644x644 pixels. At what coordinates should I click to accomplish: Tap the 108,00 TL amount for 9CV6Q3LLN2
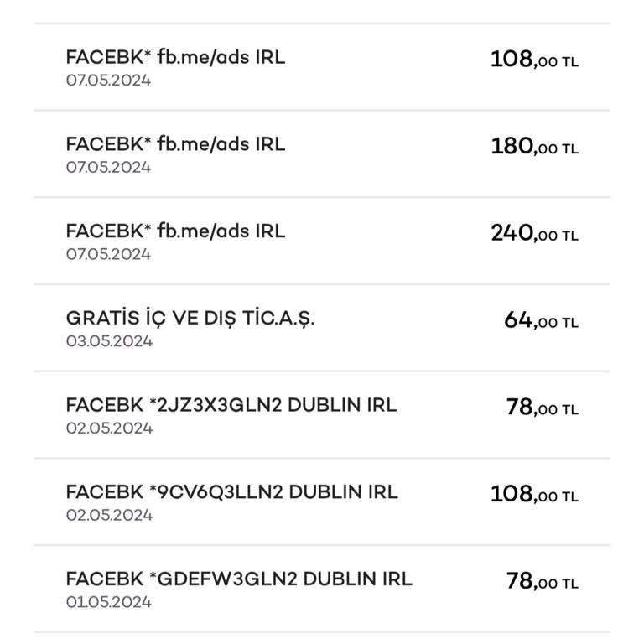pos(535,494)
